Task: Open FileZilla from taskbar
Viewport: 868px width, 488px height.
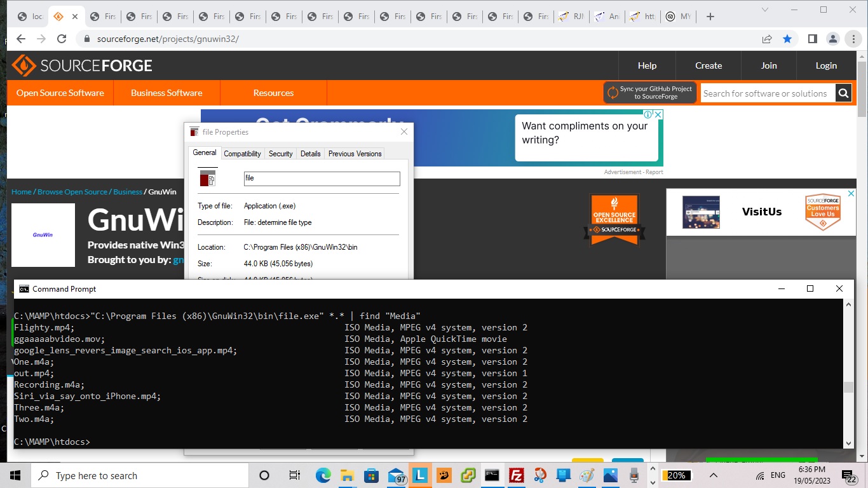Action: point(517,475)
